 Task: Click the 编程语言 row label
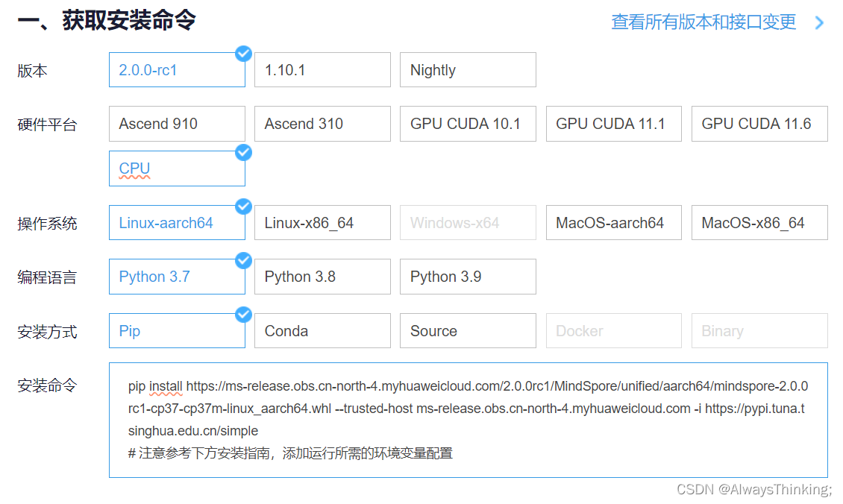(x=47, y=278)
